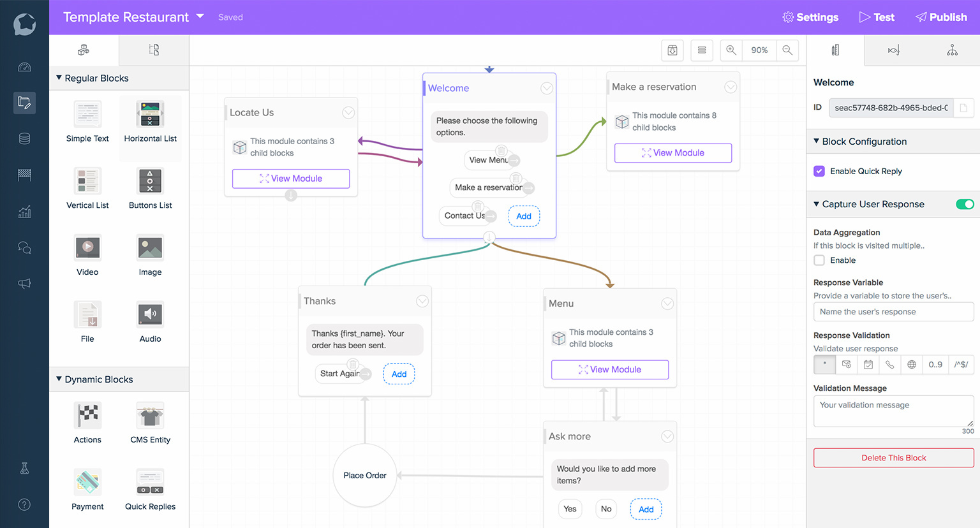The width and height of the screenshot is (980, 528).
Task: Open the Make a reservation options chevron
Action: tap(731, 87)
